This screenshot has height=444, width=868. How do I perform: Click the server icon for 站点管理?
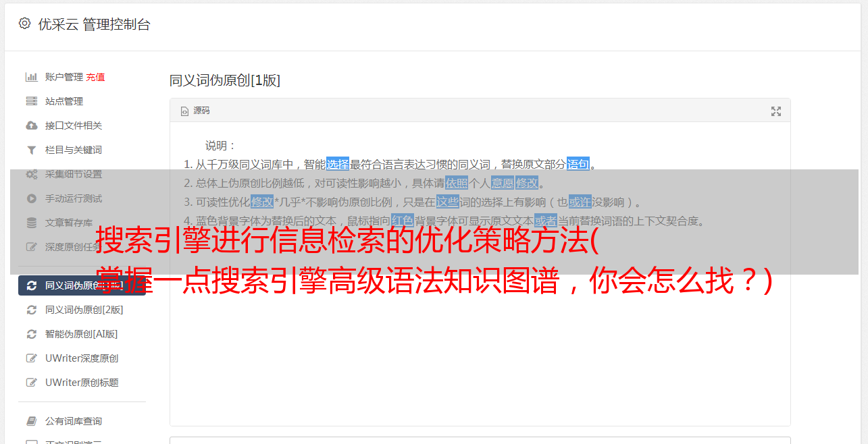pos(31,101)
